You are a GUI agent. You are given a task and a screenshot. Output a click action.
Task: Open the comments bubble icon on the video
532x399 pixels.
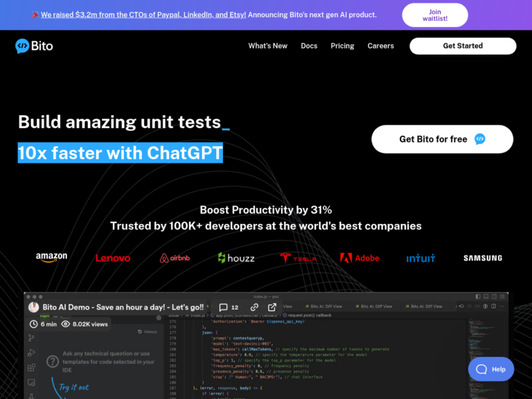tap(223, 307)
